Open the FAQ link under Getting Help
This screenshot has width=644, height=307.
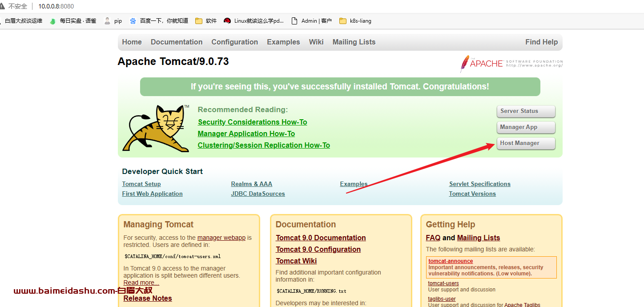433,238
